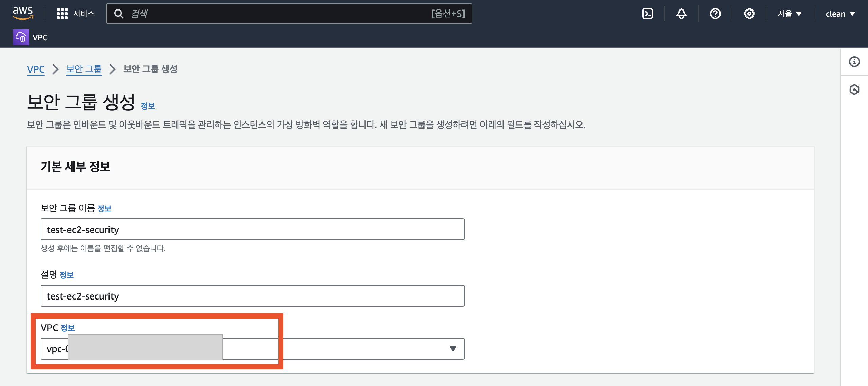Click the AWS logo home icon

(23, 13)
